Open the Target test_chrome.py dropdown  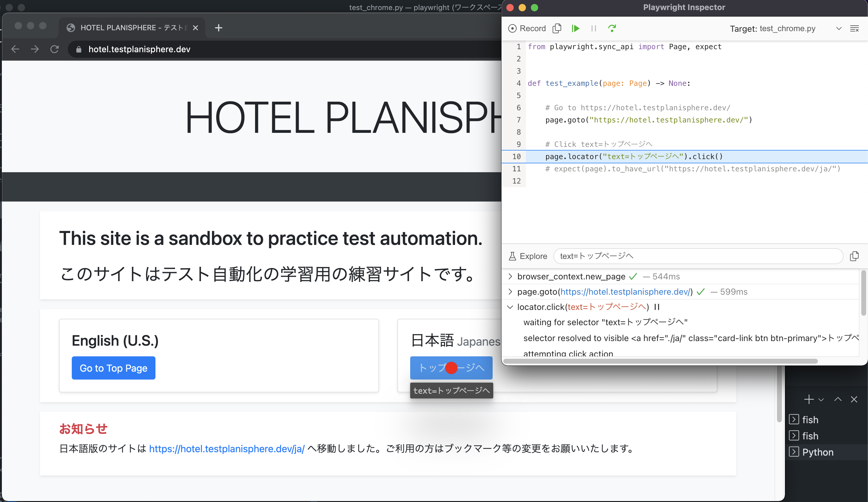point(838,29)
